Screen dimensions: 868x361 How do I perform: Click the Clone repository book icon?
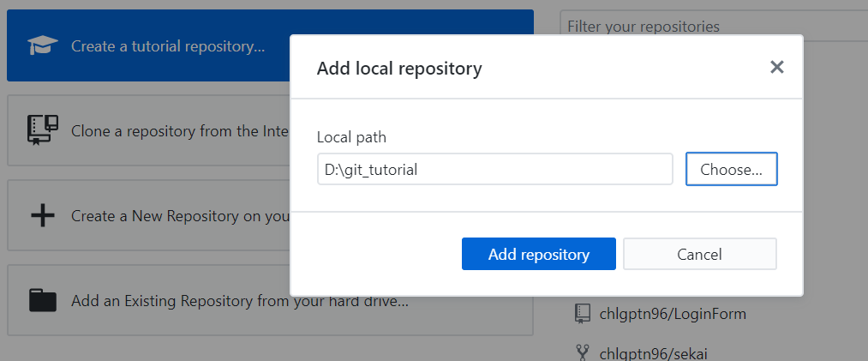(43, 130)
